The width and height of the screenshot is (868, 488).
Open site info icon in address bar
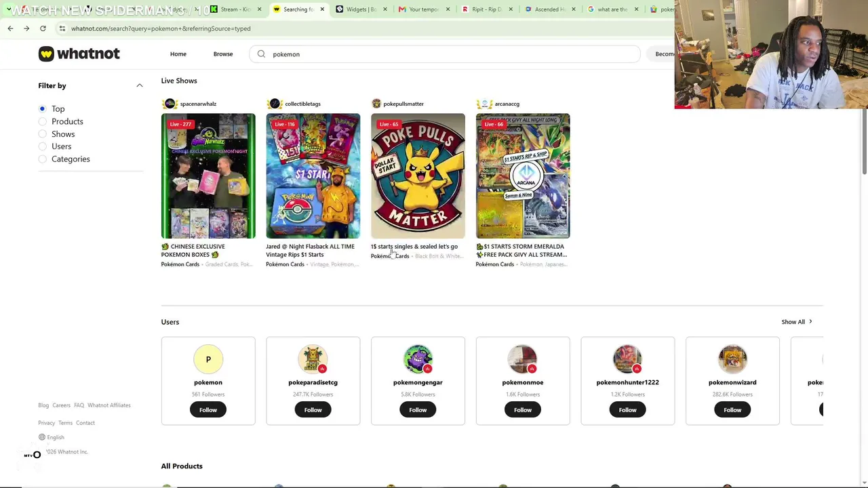(x=62, y=28)
